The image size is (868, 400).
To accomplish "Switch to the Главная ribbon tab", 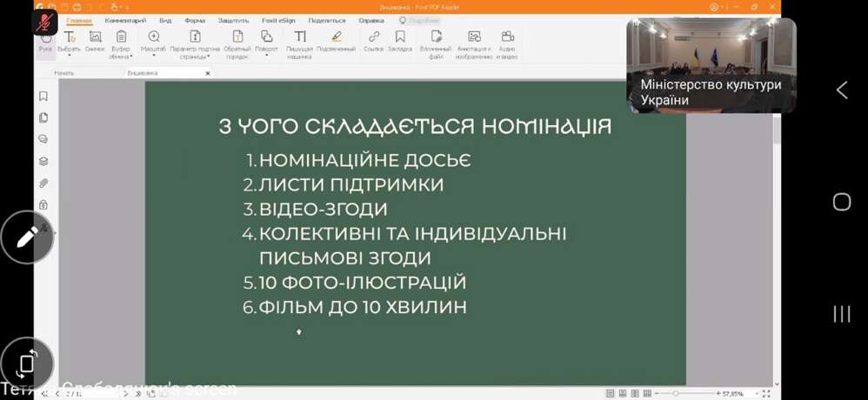I will pyautogui.click(x=78, y=21).
